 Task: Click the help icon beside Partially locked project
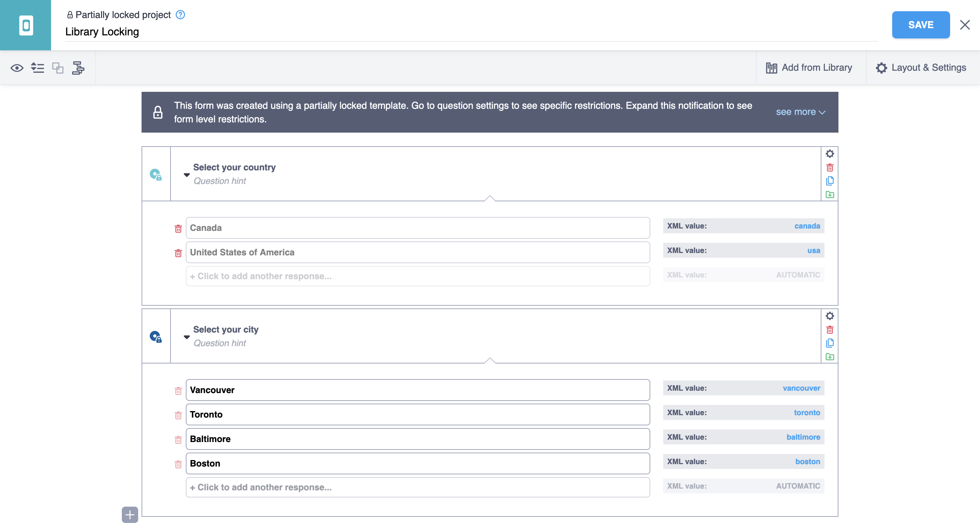click(x=180, y=15)
